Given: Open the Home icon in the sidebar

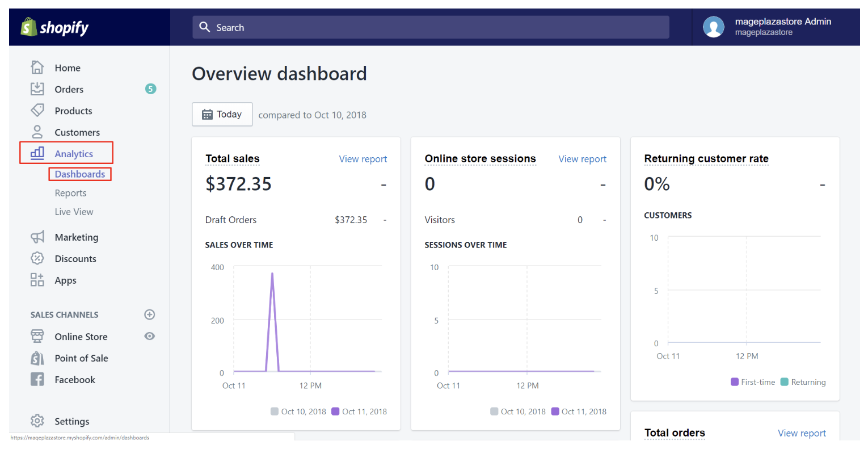Looking at the screenshot, I should tap(37, 67).
